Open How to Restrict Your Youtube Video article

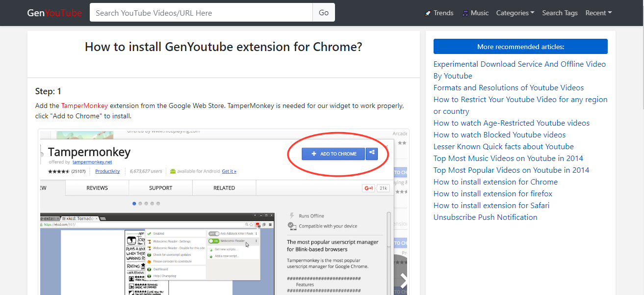click(520, 106)
